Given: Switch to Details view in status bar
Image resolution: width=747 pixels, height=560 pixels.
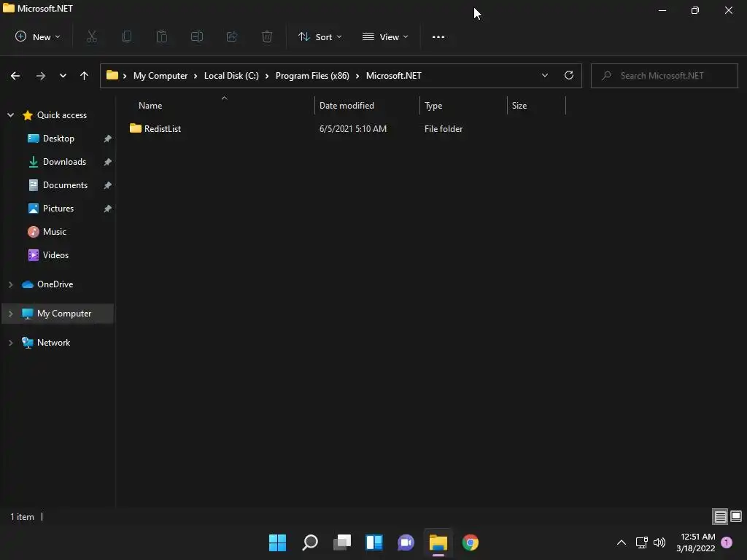Looking at the screenshot, I should [x=720, y=517].
